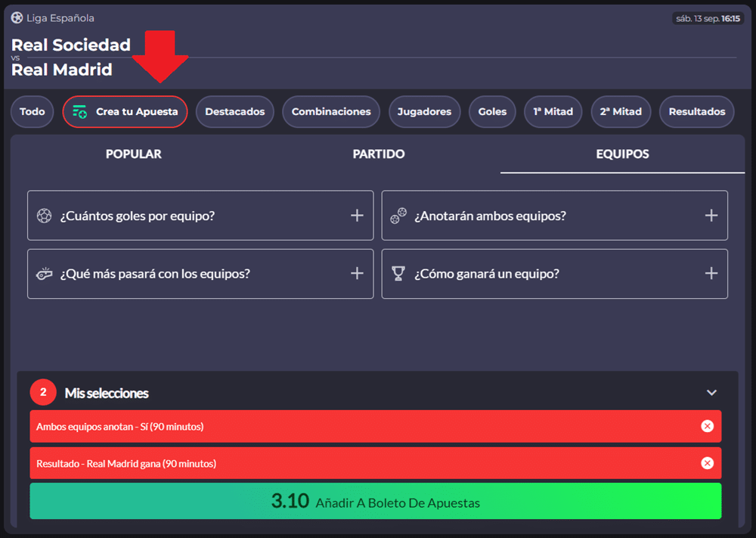Click the ¿Cómo ganará un equipo? label
The width and height of the screenshot is (756, 538).
[487, 274]
